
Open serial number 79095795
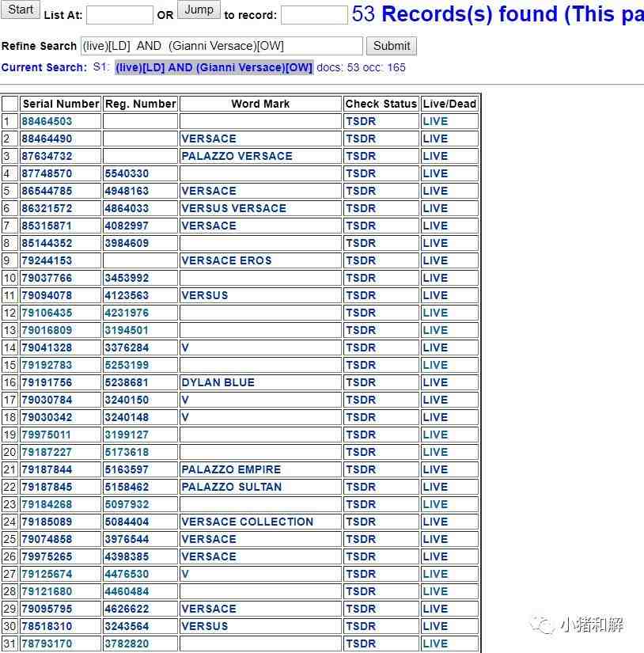47,609
